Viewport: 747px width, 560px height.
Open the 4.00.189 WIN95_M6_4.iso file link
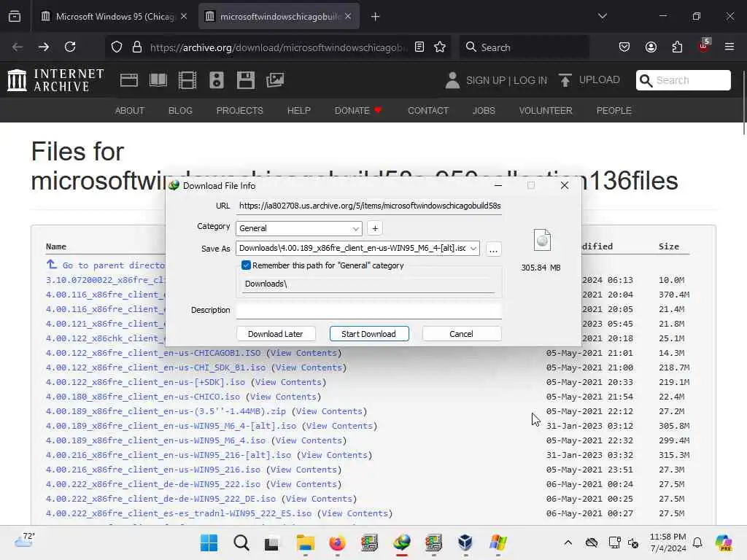pos(155,440)
